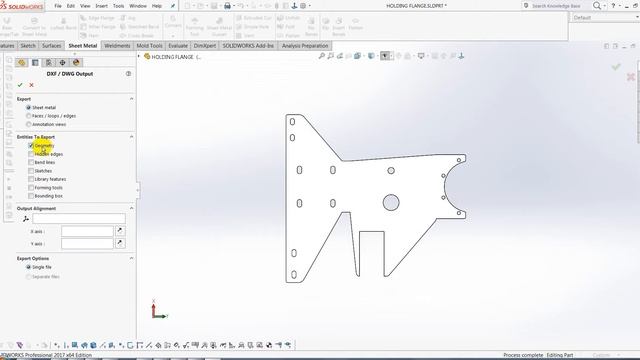The image size is (640, 360).
Task: Click the confirmation corner red X
Action: (631, 77)
